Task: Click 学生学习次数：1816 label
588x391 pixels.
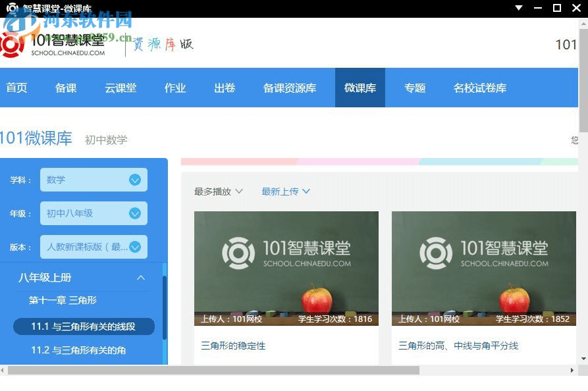Action: [335, 319]
